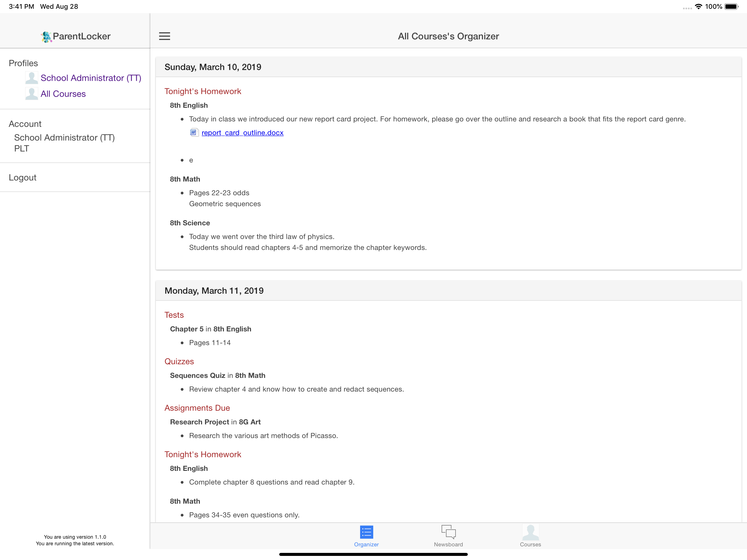
Task: Choose the All Courses profile link
Action: coord(63,94)
